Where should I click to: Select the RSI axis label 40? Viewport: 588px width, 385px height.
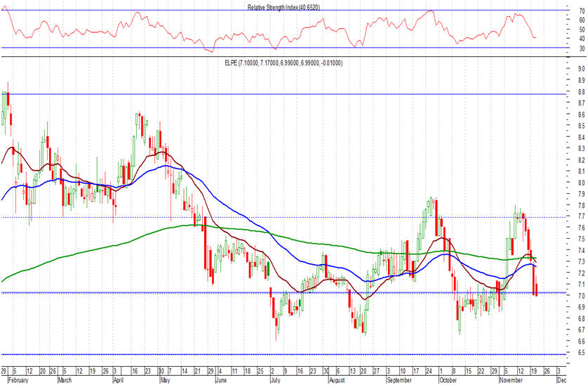click(582, 39)
